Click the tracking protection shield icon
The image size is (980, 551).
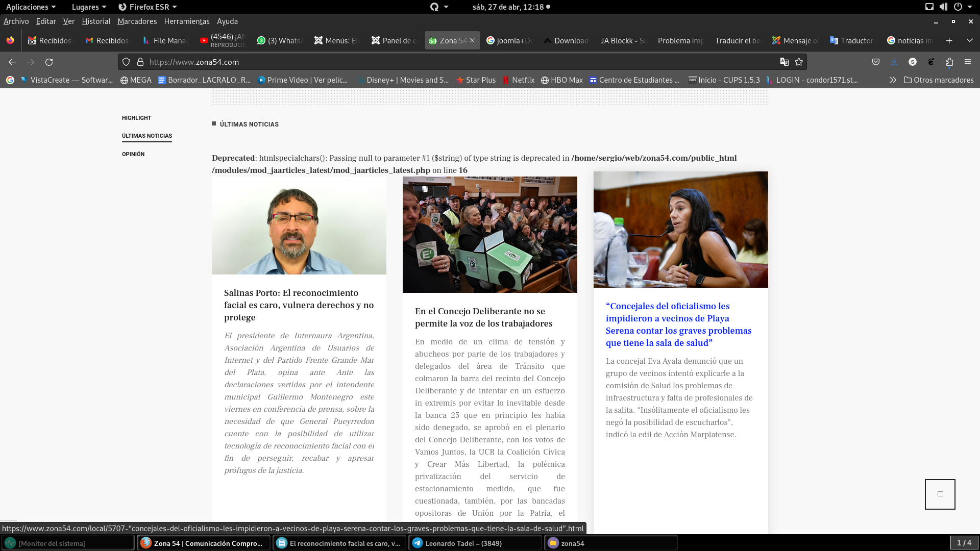pyautogui.click(x=126, y=62)
